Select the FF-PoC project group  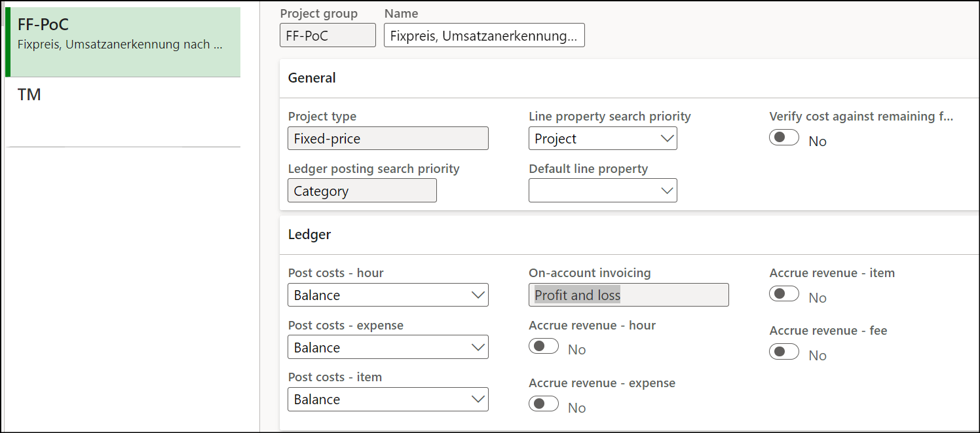(x=122, y=33)
